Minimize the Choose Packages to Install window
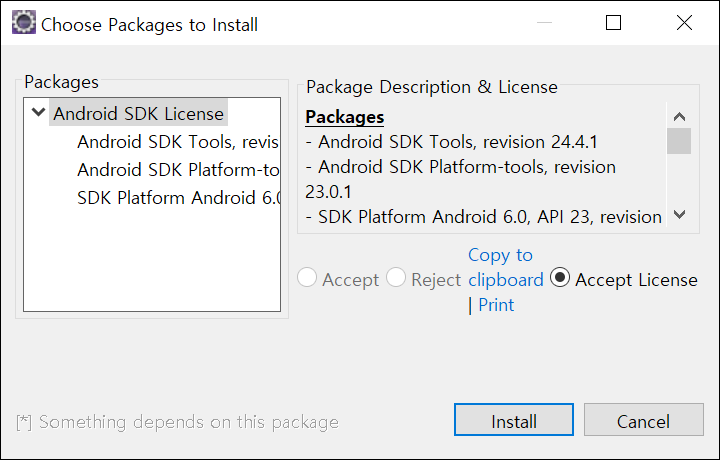Screen dimensions: 720x460 click(544, 22)
